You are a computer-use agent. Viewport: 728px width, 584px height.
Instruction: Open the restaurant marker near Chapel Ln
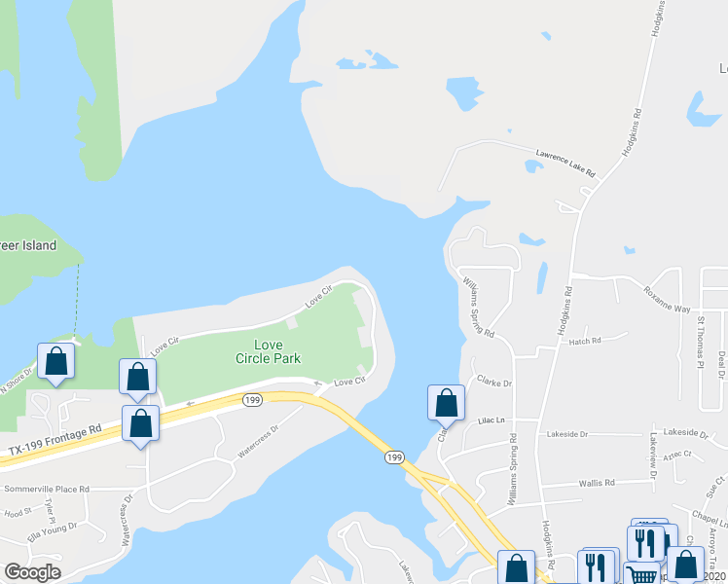(x=645, y=544)
